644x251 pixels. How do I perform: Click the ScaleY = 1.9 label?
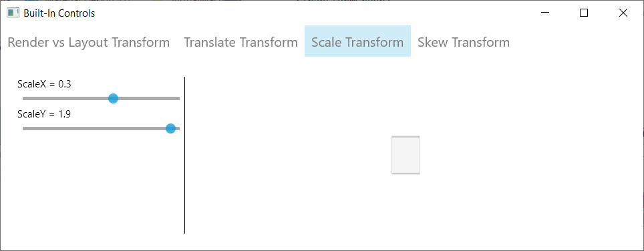(44, 114)
